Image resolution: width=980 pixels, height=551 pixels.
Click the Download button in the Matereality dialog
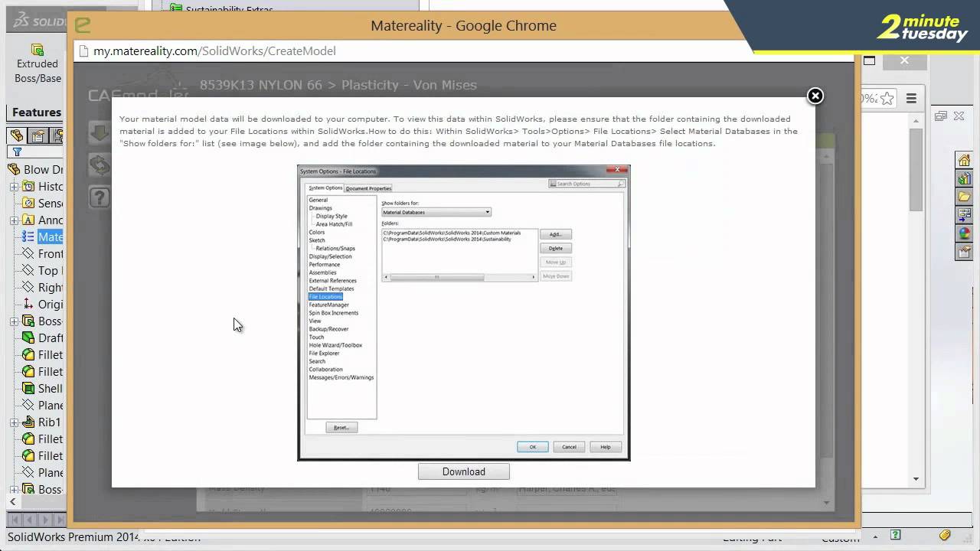coord(463,471)
